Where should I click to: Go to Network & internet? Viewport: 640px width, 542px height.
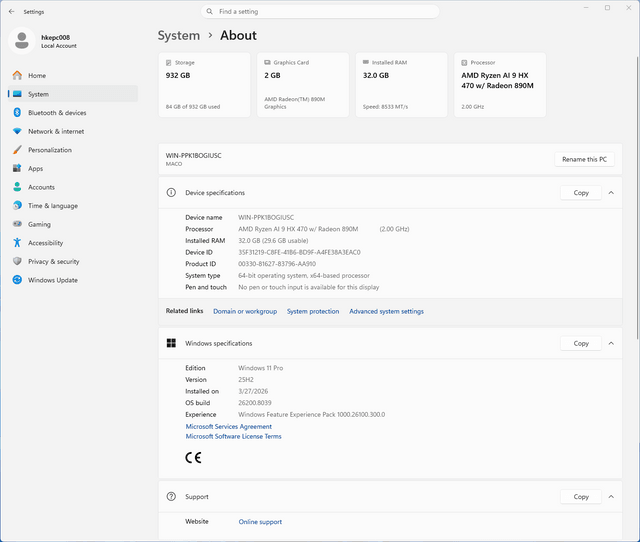click(x=73, y=131)
